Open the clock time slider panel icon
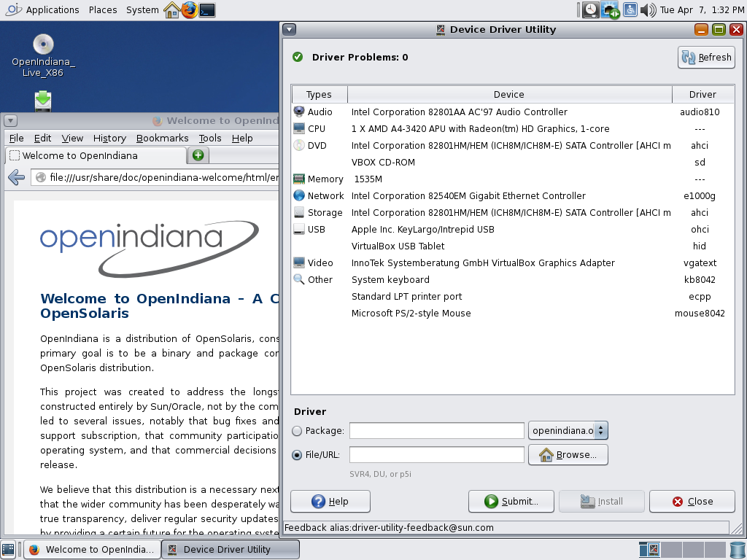This screenshot has width=747, height=560. click(x=591, y=10)
